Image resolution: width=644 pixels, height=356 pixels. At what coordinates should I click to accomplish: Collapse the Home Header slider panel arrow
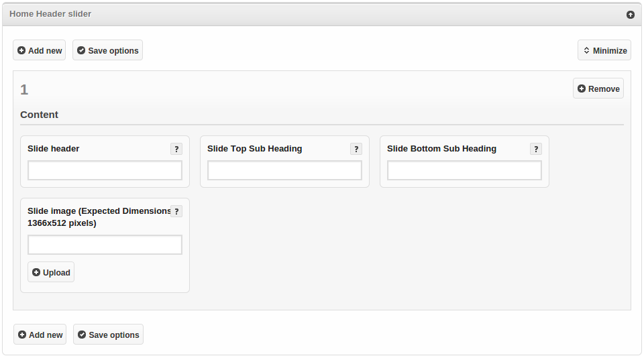point(630,15)
